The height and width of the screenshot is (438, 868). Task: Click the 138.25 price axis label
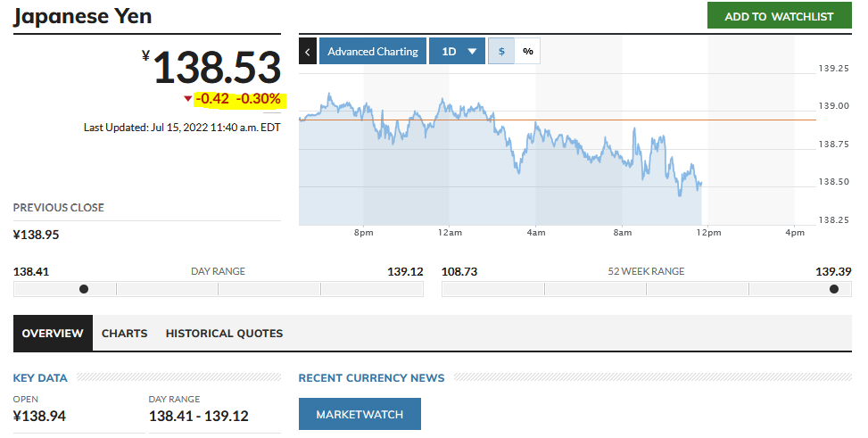[834, 219]
